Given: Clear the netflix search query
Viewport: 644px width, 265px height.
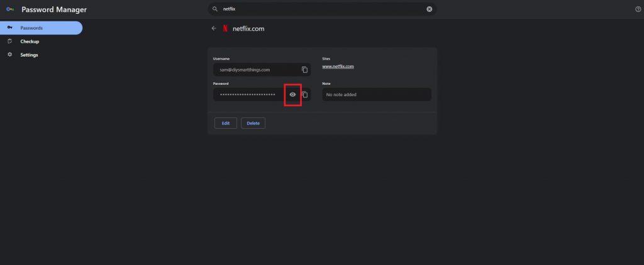Looking at the screenshot, I should coord(429,9).
